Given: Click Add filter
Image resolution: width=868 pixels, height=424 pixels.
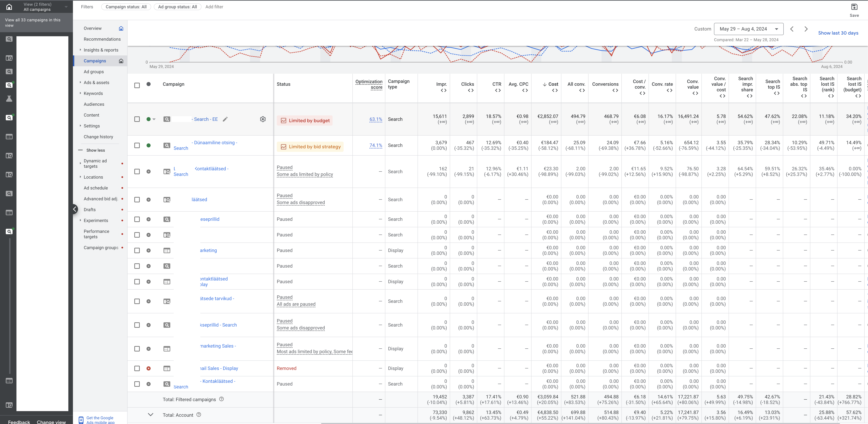Looking at the screenshot, I should coord(214,7).
